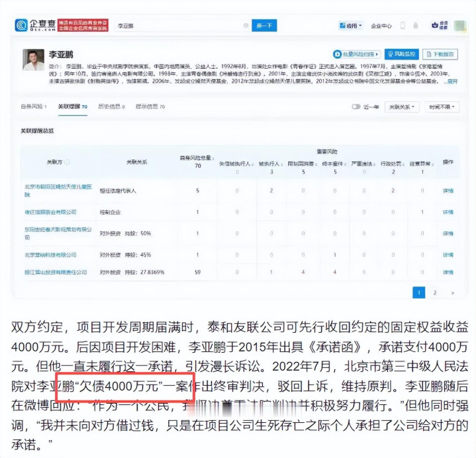Sort by 严重违法 column arrows
Viewport: 476px width, 458px height.
pos(374,164)
